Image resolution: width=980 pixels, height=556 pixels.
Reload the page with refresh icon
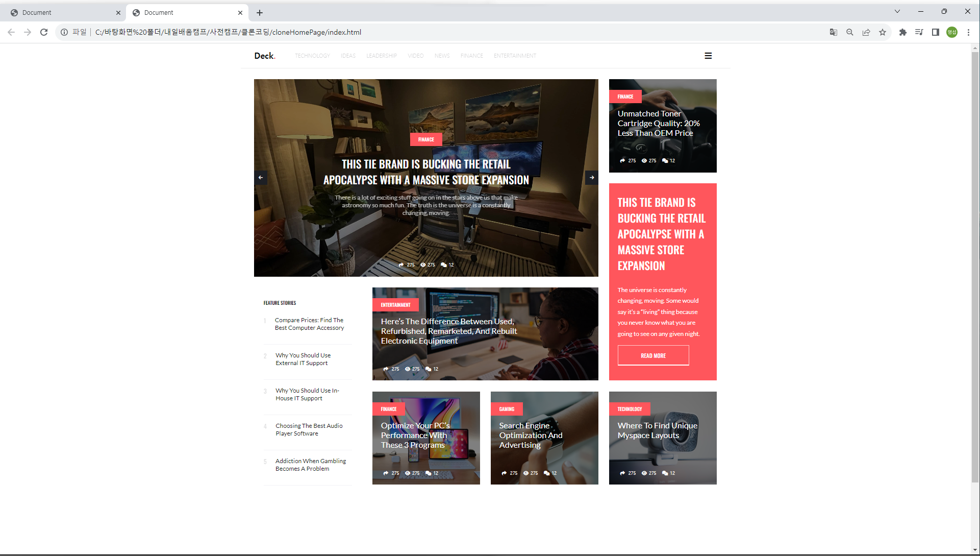click(x=44, y=32)
